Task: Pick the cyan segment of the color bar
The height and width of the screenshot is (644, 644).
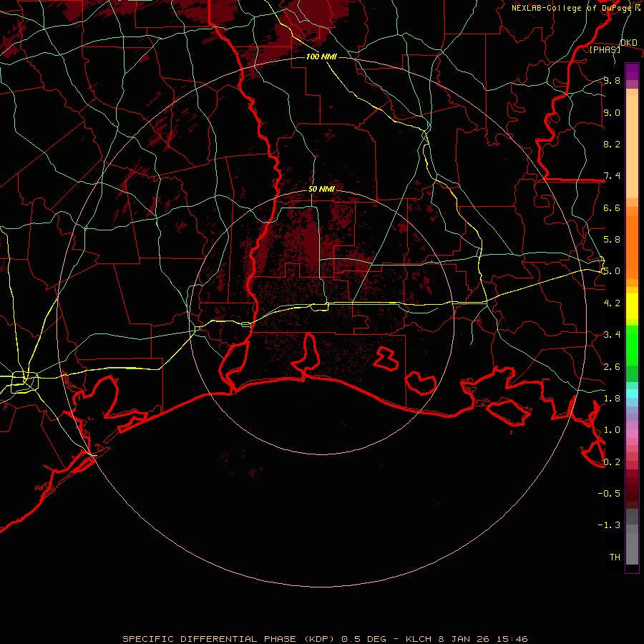Action: pyautogui.click(x=632, y=394)
